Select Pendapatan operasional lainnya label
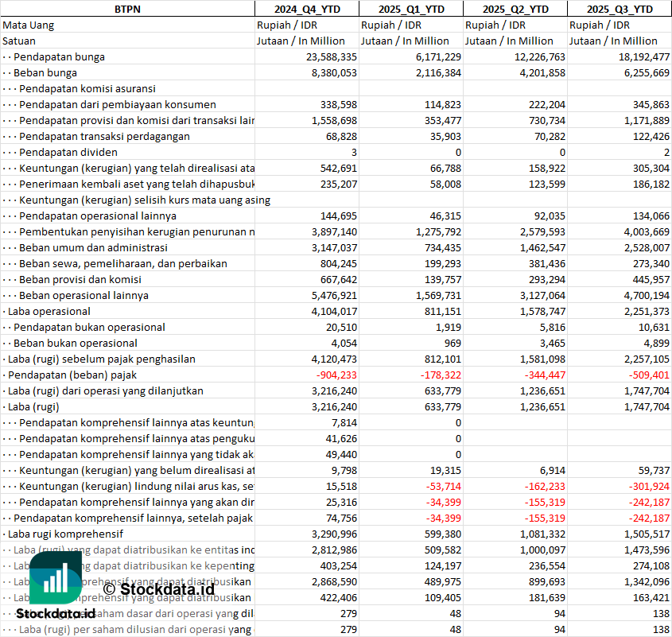 pyautogui.click(x=98, y=216)
